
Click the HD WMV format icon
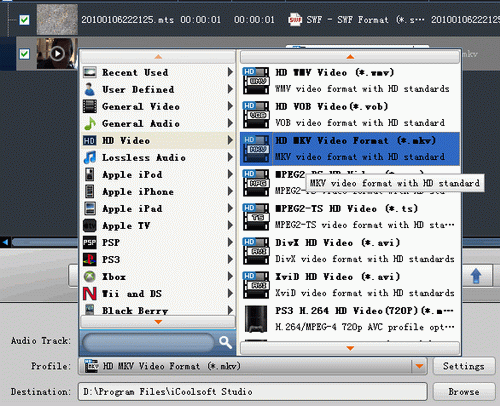click(256, 81)
